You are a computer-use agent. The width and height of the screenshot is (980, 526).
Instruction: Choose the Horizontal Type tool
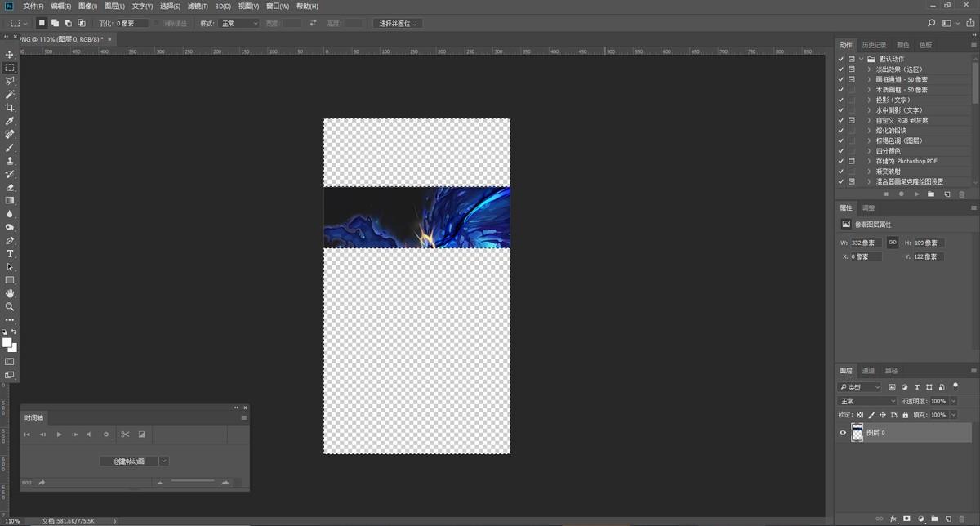click(x=10, y=254)
